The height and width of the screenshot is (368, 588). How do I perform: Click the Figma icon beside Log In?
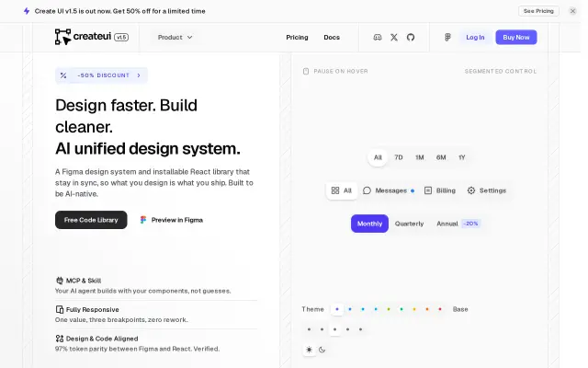coord(447,37)
